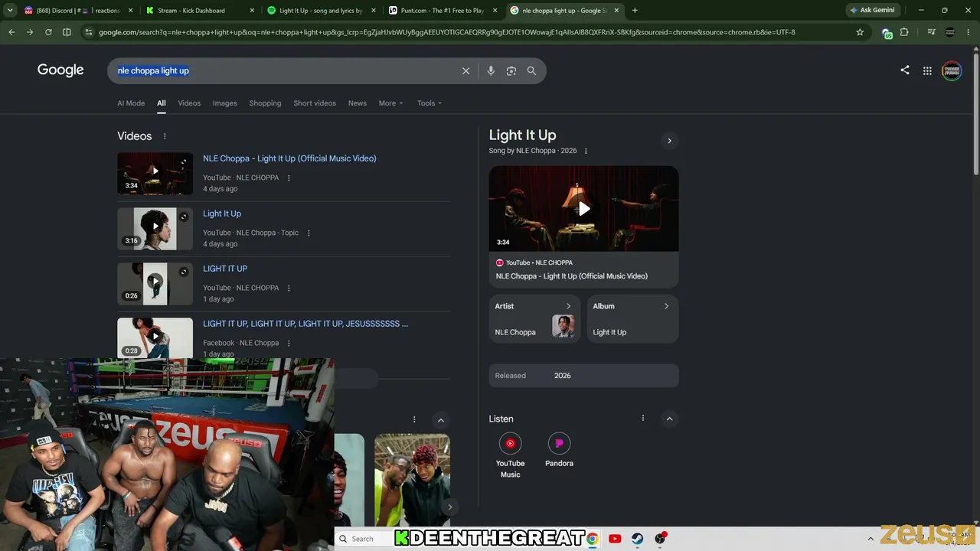This screenshot has width=980, height=551.
Task: Switch to the Punt.com browser tab
Action: click(443, 11)
